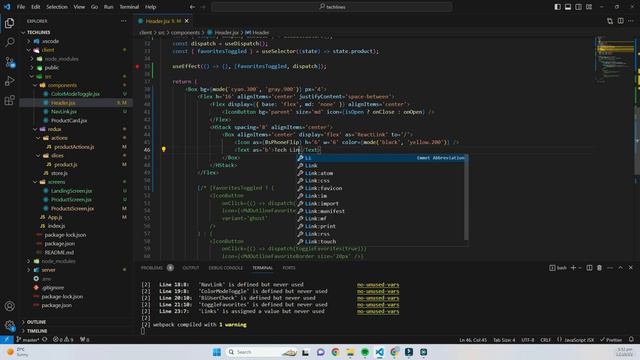Open errors and warnings count in status bar
The width and height of the screenshot is (640, 360).
[x=63, y=340]
